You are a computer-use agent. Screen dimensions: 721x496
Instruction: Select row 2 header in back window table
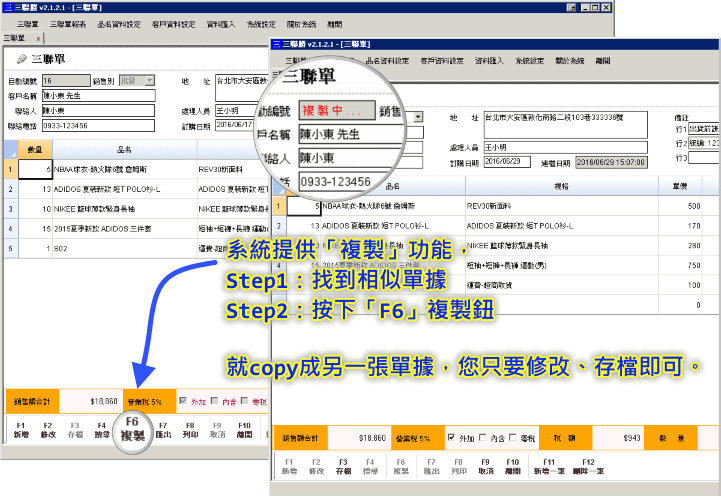[x=11, y=189]
